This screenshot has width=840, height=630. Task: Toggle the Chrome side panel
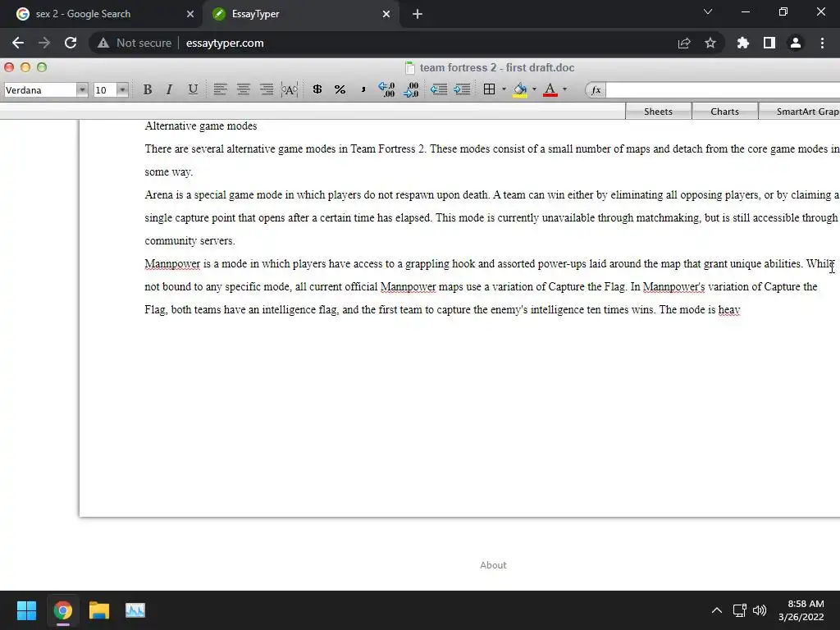pyautogui.click(x=769, y=43)
